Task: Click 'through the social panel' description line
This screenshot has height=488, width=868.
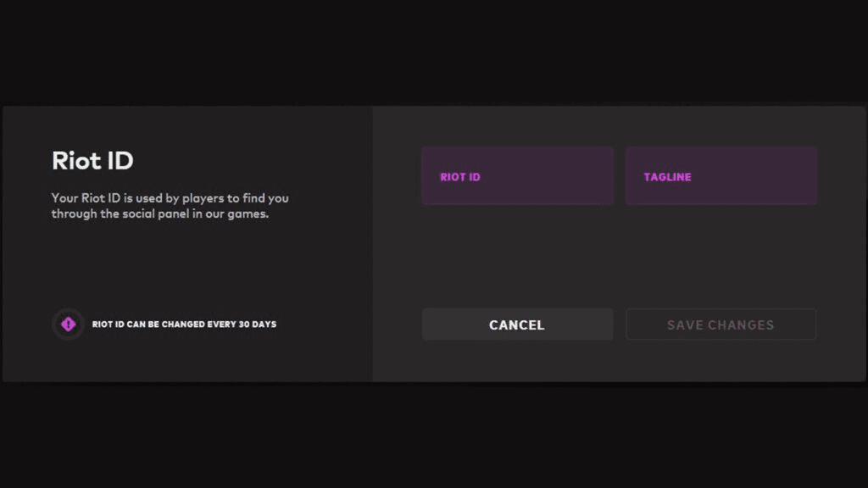Action: point(160,214)
